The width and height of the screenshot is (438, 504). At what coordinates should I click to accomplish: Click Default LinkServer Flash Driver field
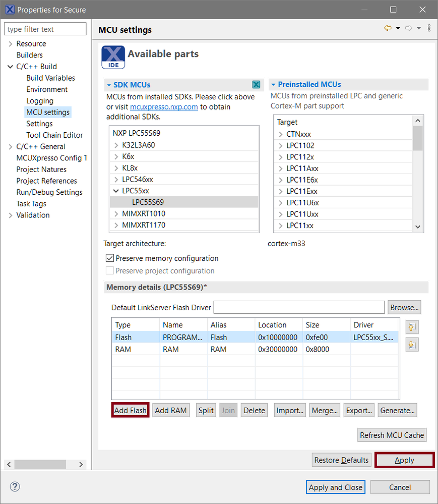click(299, 307)
